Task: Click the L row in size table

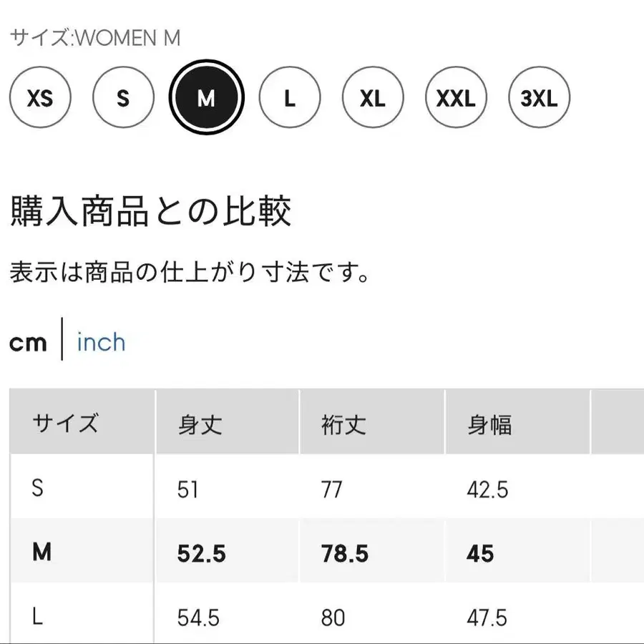Action: click(x=38, y=617)
